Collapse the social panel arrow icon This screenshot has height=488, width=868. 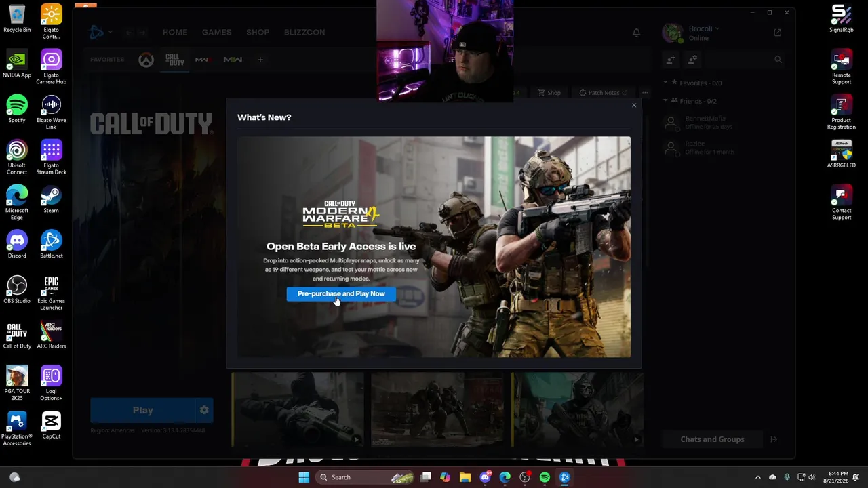pyautogui.click(x=774, y=439)
